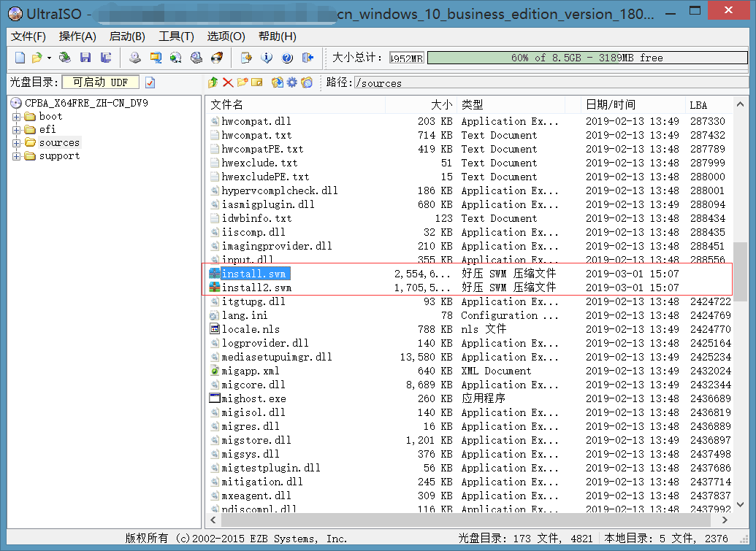Select the support folder in tree

[x=59, y=155]
